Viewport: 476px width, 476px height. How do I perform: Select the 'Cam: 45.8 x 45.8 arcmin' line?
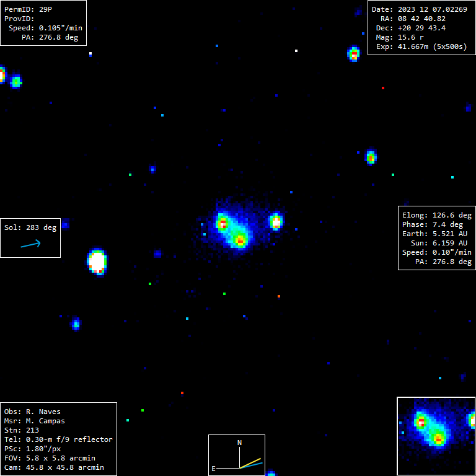(54, 467)
